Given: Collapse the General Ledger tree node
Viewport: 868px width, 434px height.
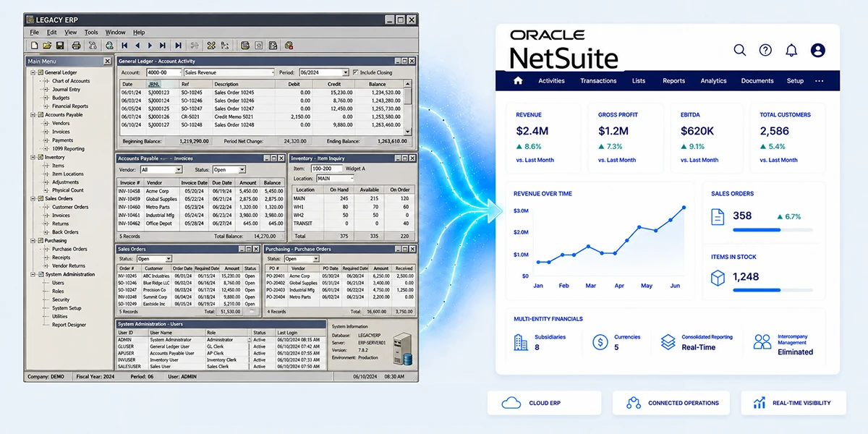Looking at the screenshot, I should tap(33, 72).
